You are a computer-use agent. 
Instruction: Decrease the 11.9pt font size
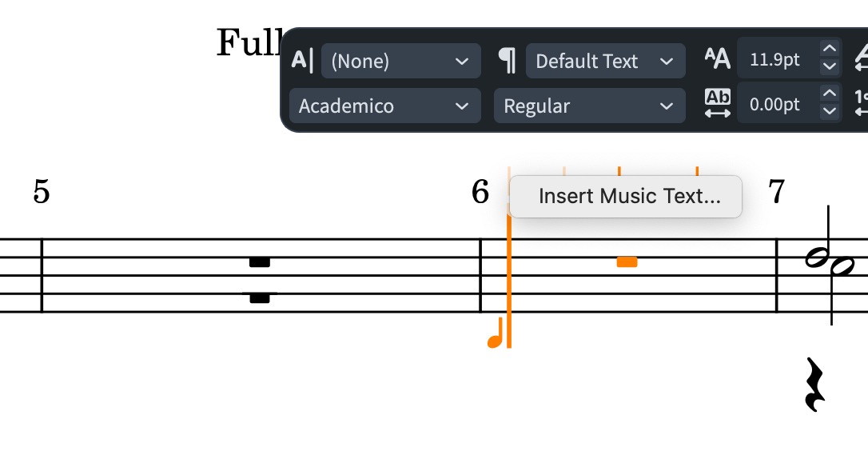tap(830, 66)
